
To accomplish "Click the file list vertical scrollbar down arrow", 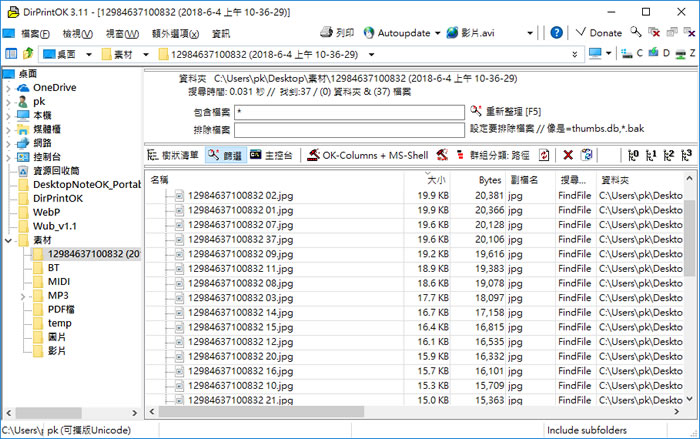I will click(x=689, y=398).
